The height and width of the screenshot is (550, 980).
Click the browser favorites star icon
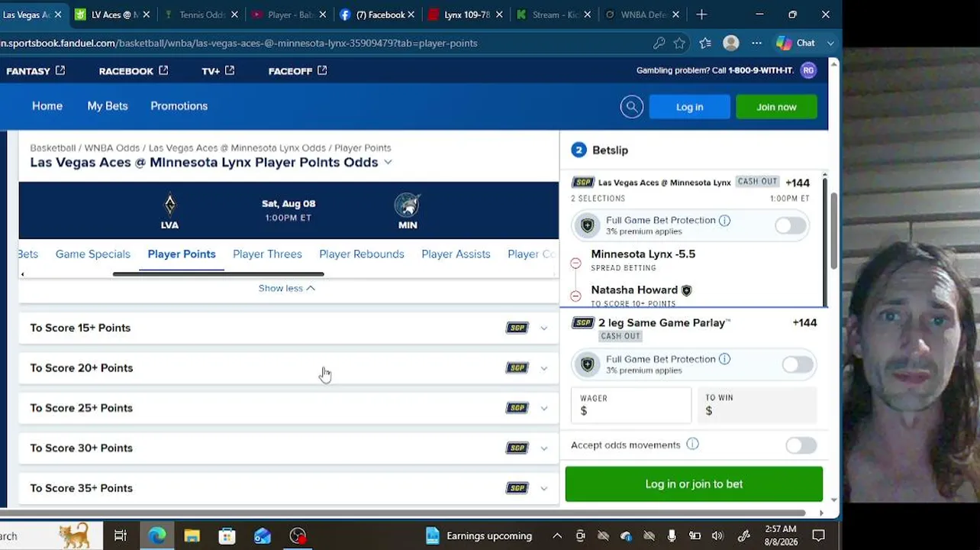click(679, 44)
